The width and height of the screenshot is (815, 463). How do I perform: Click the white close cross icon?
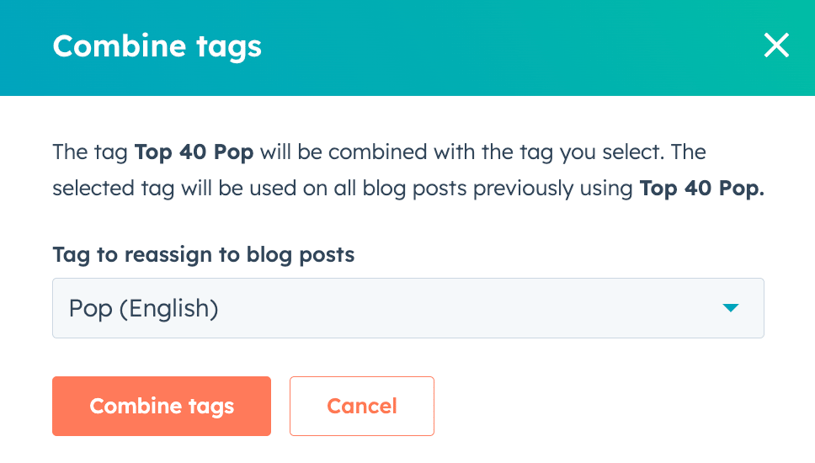point(776,45)
